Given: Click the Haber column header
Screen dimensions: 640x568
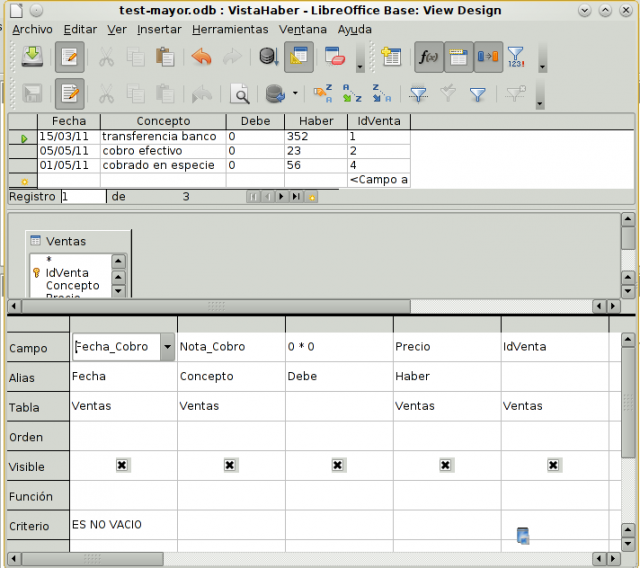Looking at the screenshot, I should [316, 121].
